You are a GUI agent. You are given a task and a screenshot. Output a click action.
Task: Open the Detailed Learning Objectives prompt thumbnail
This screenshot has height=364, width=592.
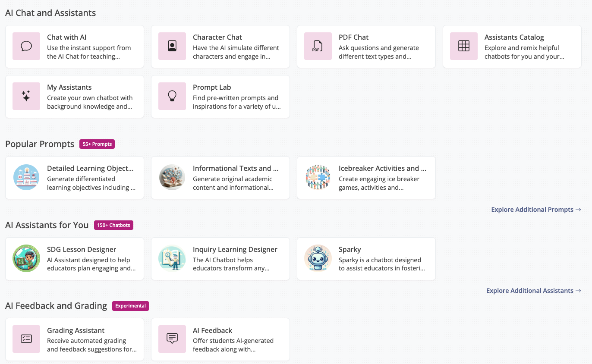click(26, 177)
